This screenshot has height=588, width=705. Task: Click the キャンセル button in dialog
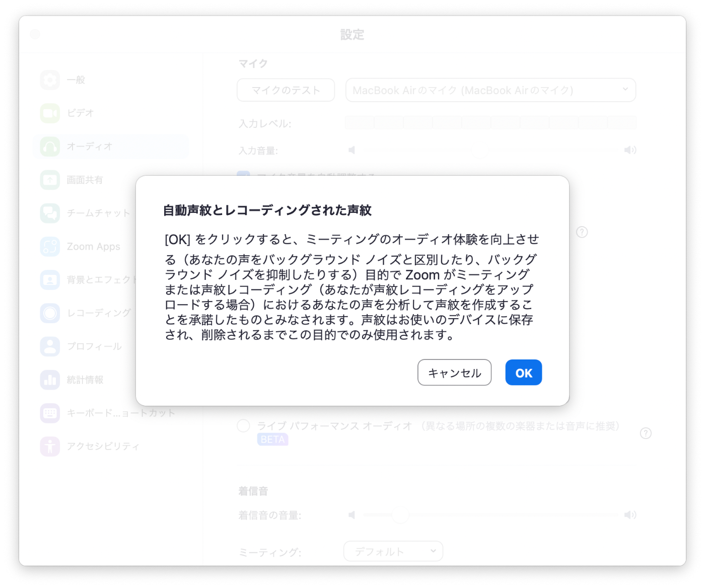tap(454, 373)
